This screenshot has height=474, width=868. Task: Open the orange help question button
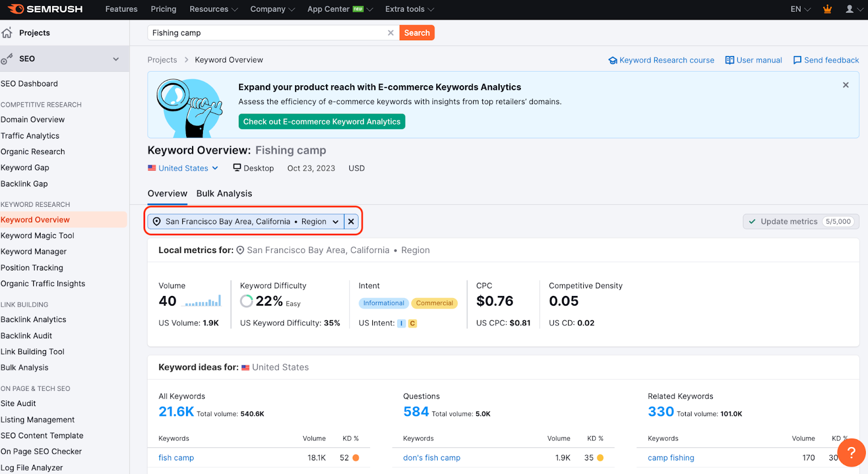tap(851, 453)
